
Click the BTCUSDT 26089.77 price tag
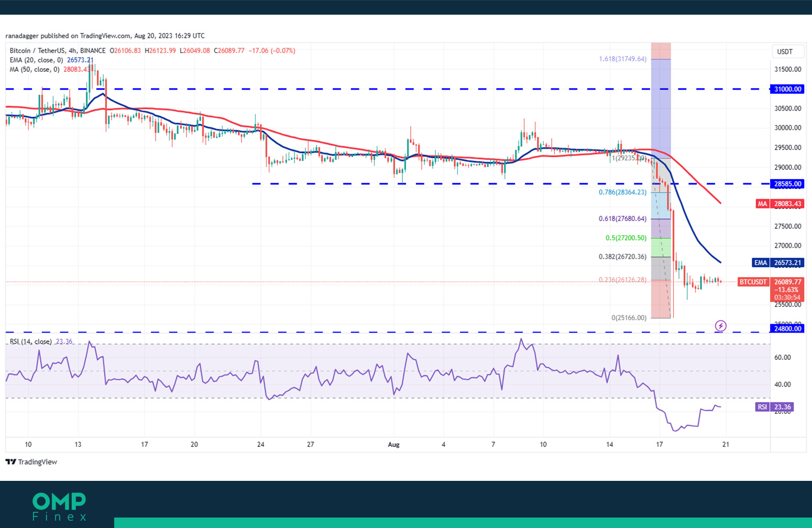coord(770,282)
